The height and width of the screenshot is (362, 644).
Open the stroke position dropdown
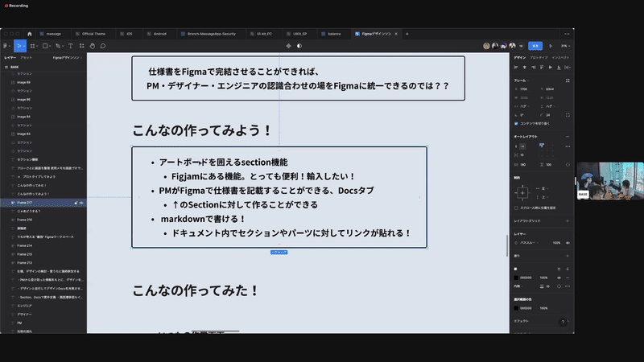pyautogui.click(x=518, y=286)
